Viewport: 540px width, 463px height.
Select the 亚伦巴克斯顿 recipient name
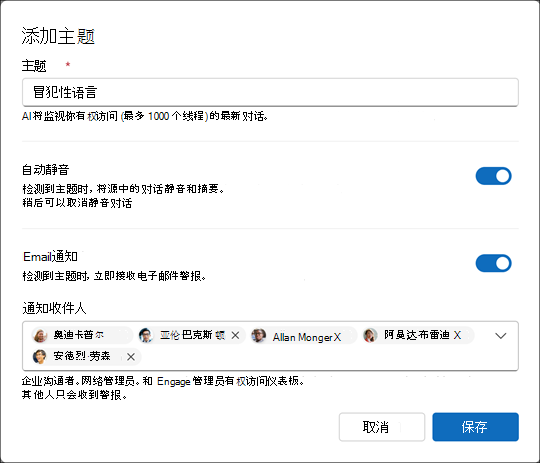click(193, 335)
